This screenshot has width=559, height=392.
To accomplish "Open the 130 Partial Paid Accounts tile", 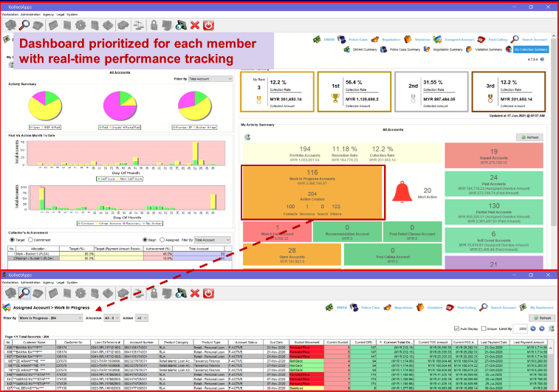I will point(494,212).
